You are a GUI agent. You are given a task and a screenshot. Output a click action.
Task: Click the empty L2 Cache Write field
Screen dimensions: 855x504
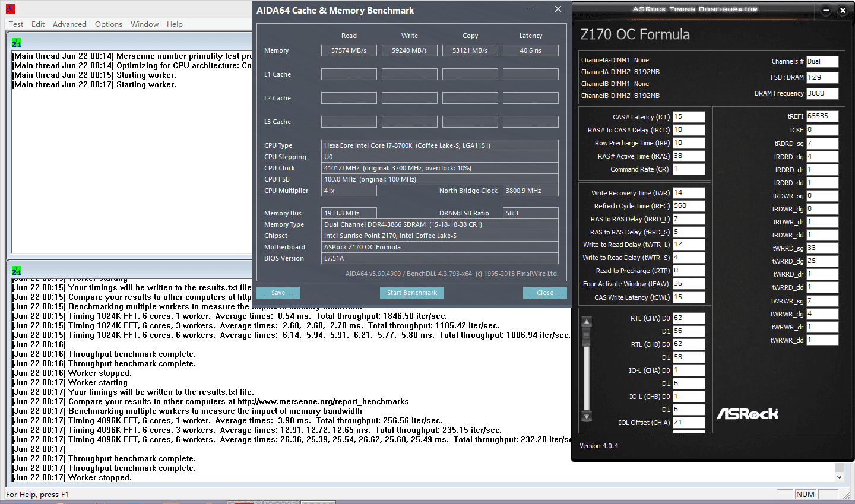pos(410,98)
